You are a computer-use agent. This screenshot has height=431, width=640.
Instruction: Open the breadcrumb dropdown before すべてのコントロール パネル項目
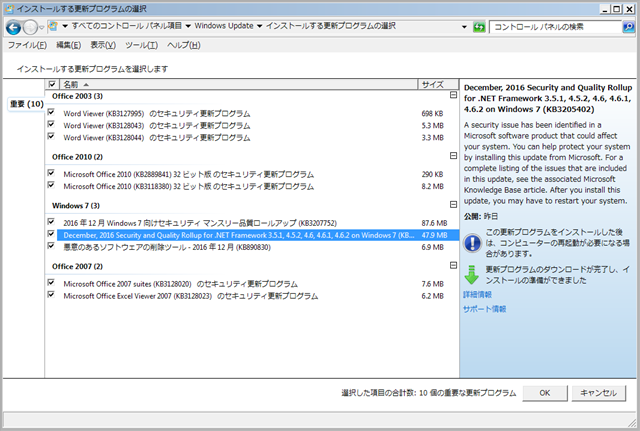pyautogui.click(x=64, y=27)
